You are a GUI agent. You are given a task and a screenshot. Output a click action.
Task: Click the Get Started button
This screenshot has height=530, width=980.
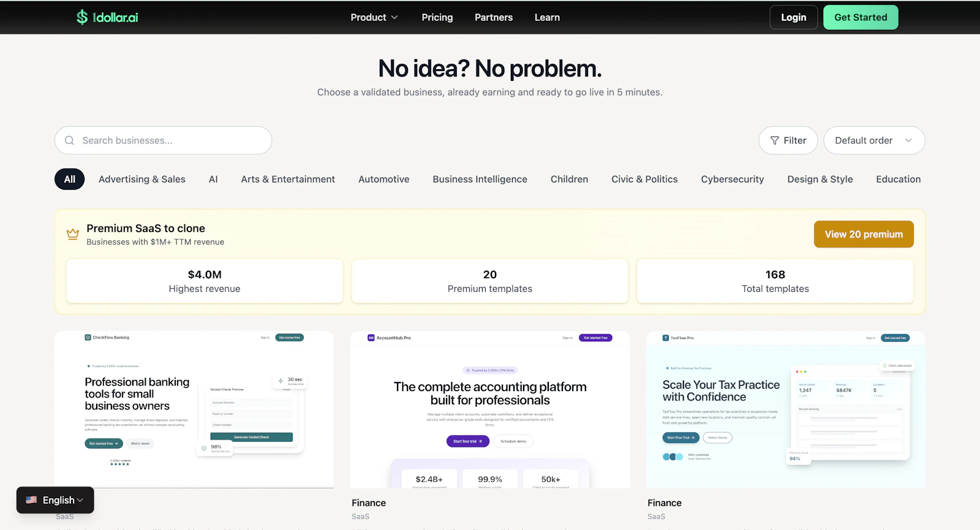(861, 17)
